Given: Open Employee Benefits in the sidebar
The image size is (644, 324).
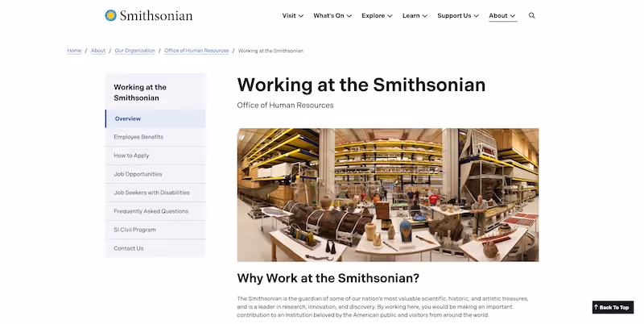Looking at the screenshot, I should click(x=155, y=137).
